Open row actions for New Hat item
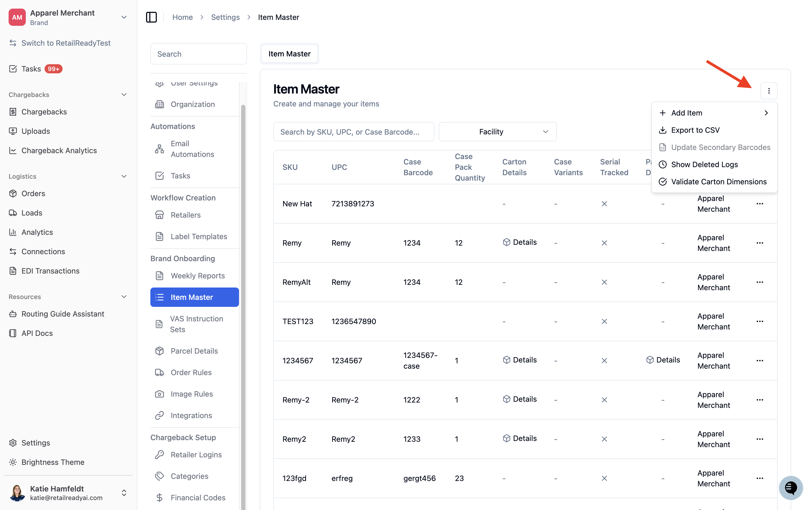 pos(759,204)
